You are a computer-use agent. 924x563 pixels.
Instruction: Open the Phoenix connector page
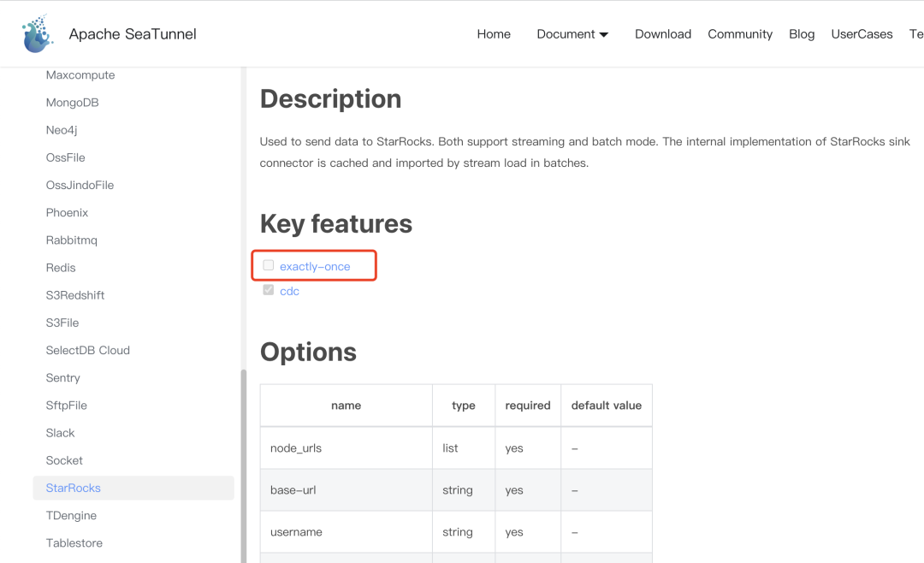click(x=67, y=212)
